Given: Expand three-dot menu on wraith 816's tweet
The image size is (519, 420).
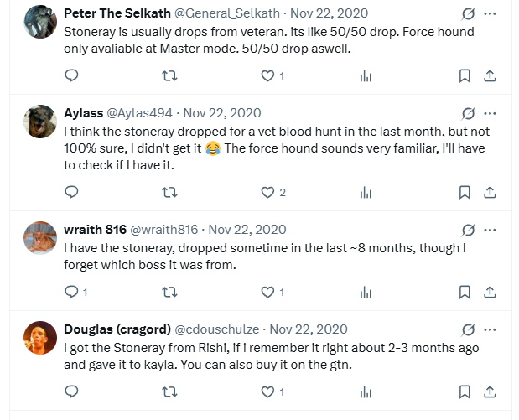Looking at the screenshot, I should point(490,230).
